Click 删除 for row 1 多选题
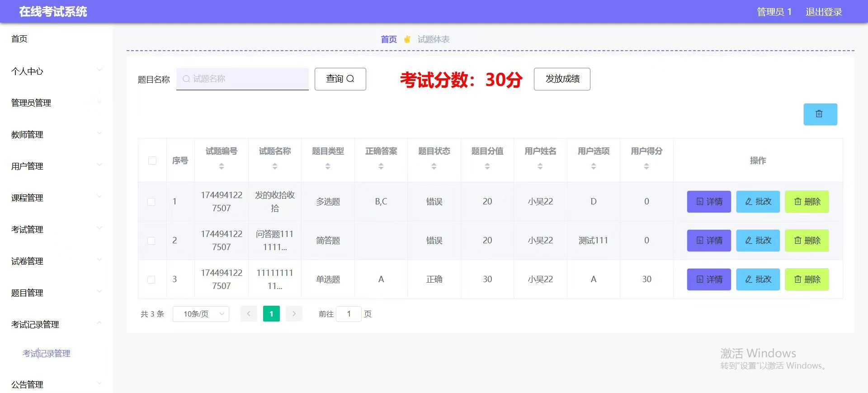Viewport: 868px width, 393px height. tap(807, 202)
